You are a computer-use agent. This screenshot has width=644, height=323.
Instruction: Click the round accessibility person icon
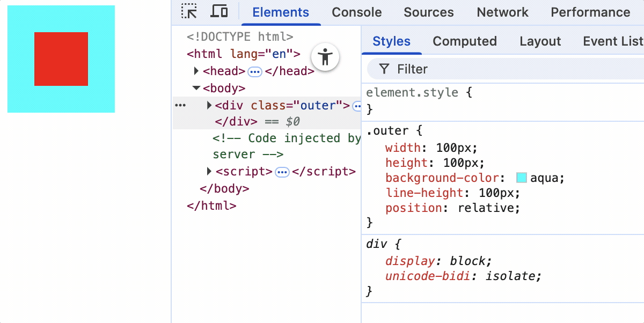point(325,56)
